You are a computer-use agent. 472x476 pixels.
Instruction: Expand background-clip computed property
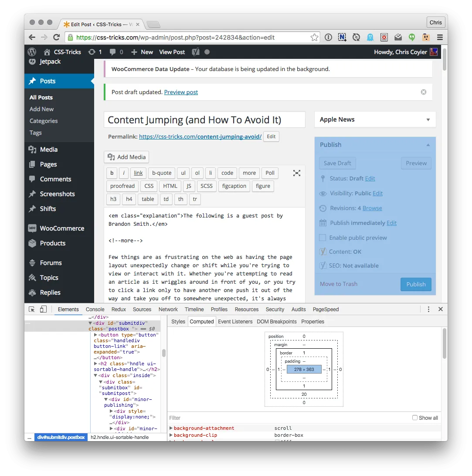171,435
